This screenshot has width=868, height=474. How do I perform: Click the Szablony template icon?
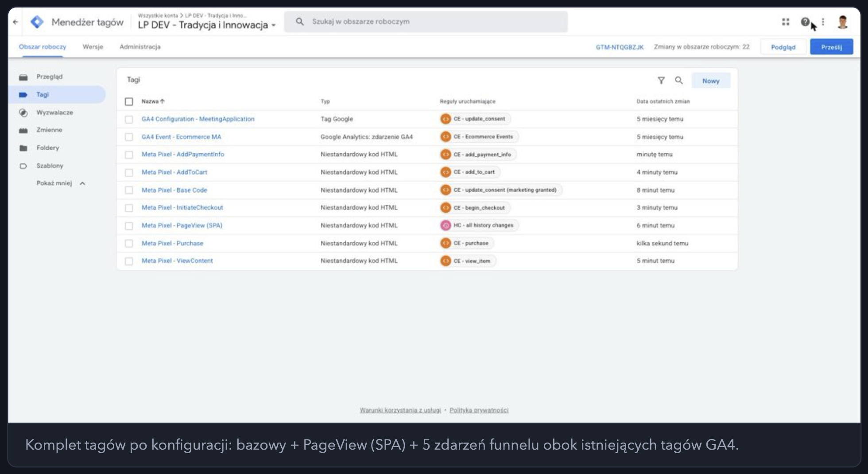point(23,166)
